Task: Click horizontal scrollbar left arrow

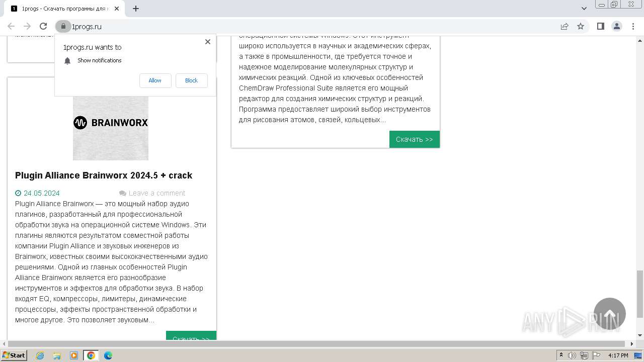Action: click(4, 344)
